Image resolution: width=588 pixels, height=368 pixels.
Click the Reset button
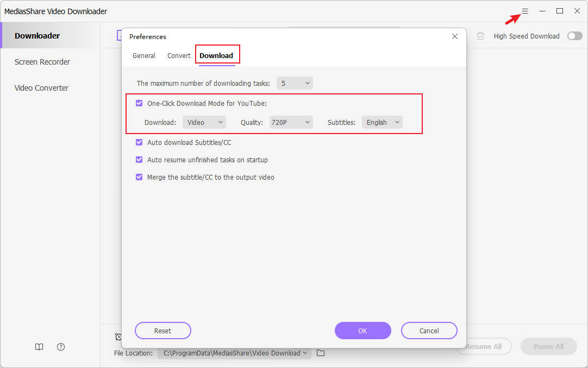click(x=162, y=331)
